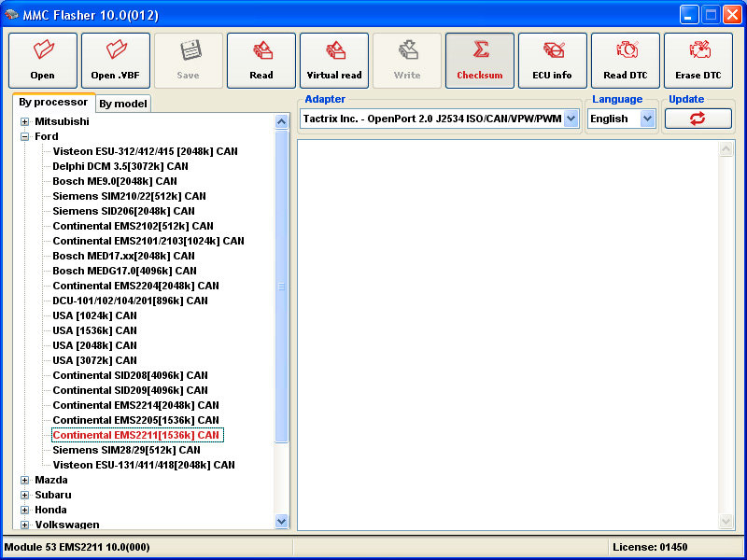
Task: Switch to the By model tab
Action: (123, 104)
